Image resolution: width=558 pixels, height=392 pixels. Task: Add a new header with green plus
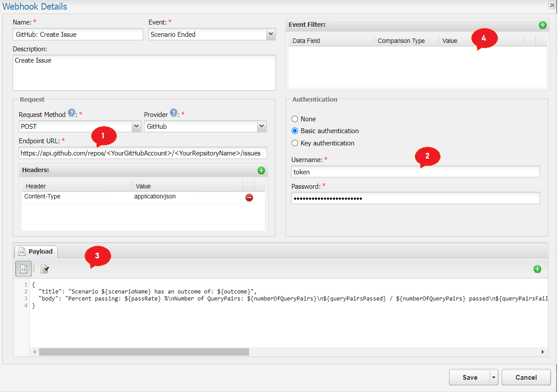pyautogui.click(x=261, y=170)
